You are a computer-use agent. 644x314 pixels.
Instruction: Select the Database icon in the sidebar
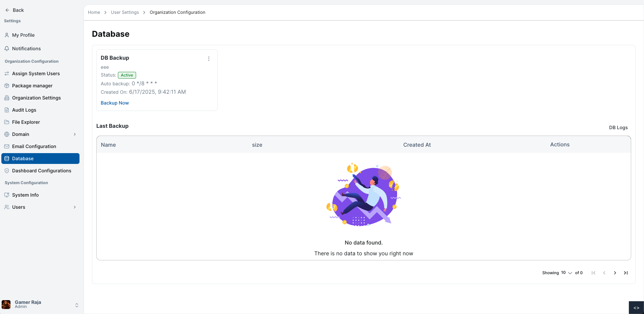7,159
